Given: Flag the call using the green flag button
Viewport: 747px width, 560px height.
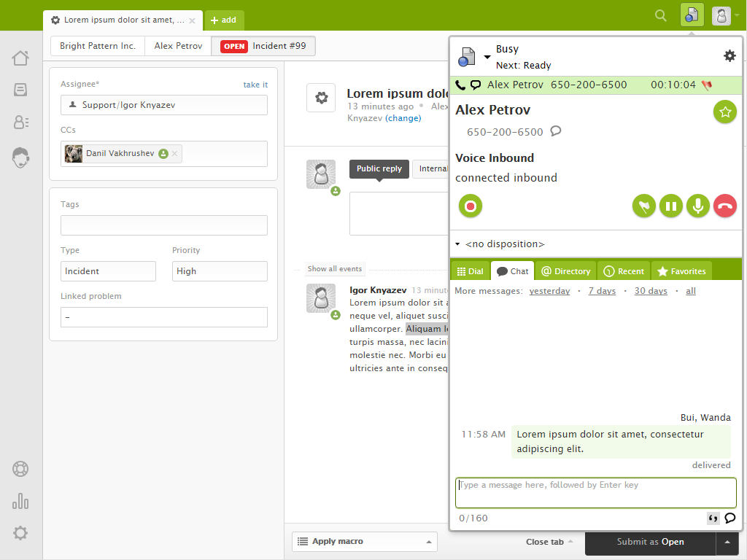Looking at the screenshot, I should pos(643,206).
